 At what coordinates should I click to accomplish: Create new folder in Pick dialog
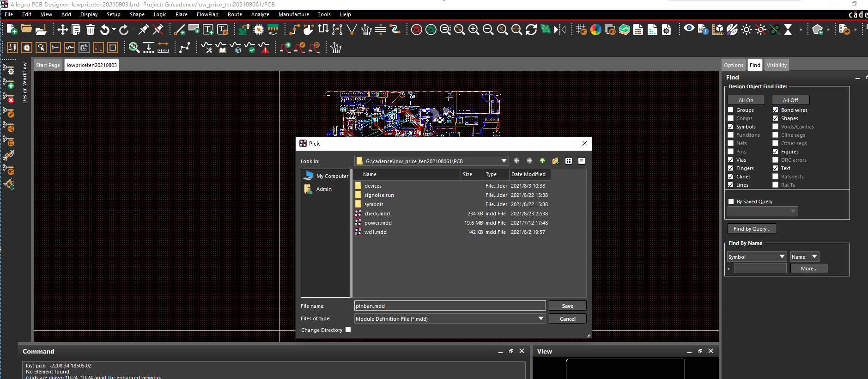(555, 161)
